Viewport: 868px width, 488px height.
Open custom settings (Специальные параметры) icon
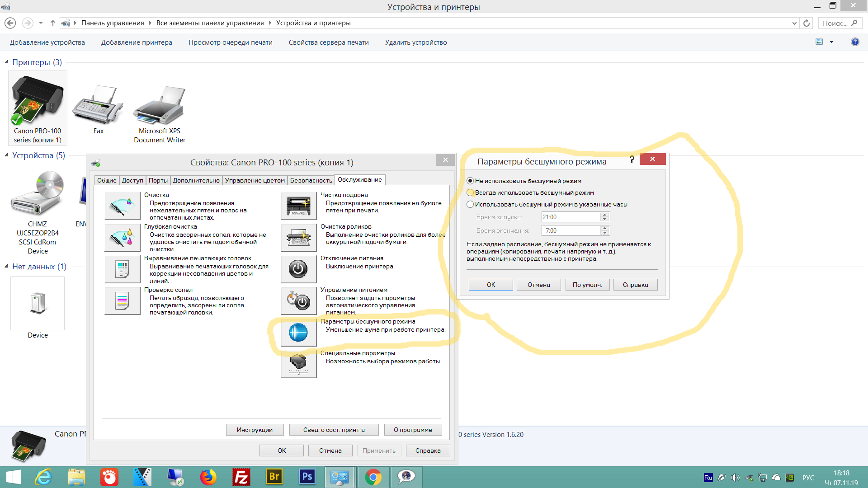pos(299,364)
